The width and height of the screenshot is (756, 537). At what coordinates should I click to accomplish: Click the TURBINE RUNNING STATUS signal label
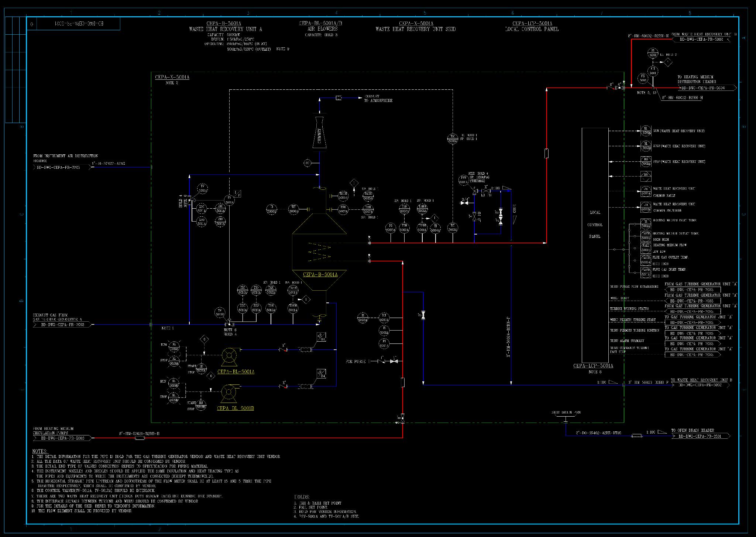(629, 309)
